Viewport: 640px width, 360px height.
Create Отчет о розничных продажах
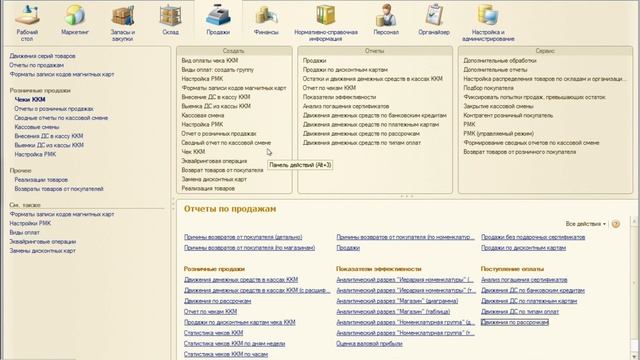219,133
